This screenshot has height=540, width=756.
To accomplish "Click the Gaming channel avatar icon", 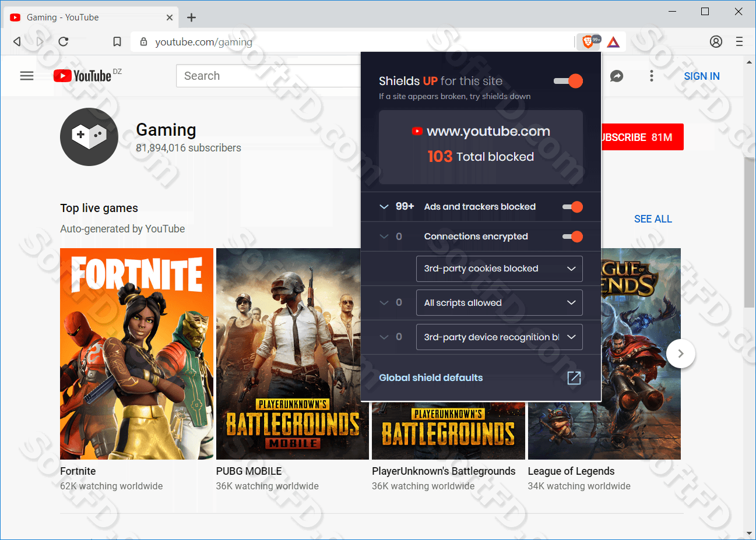I will click(x=89, y=137).
